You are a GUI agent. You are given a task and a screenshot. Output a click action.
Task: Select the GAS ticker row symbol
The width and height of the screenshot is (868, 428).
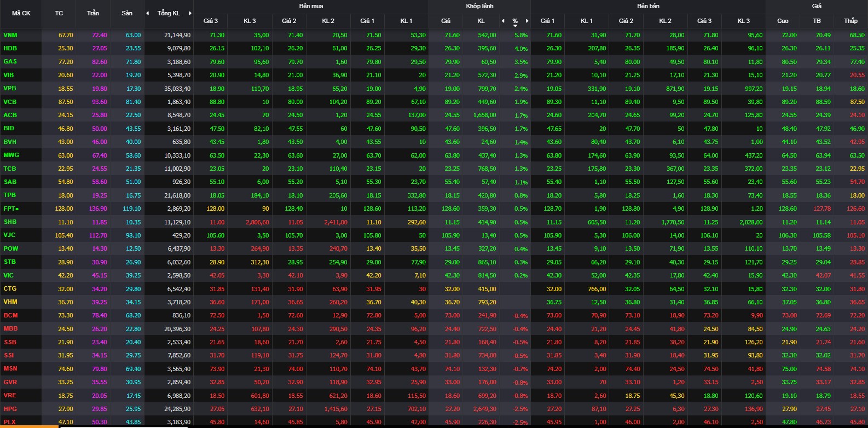pos(10,62)
